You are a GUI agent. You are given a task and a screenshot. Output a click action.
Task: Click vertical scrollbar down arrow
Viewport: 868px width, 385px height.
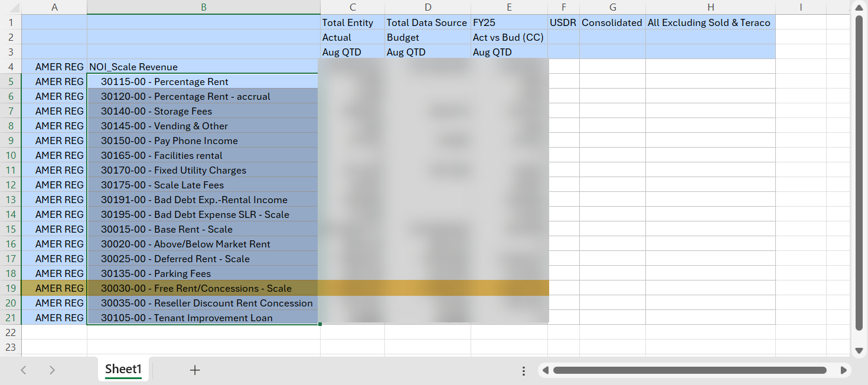(x=859, y=351)
